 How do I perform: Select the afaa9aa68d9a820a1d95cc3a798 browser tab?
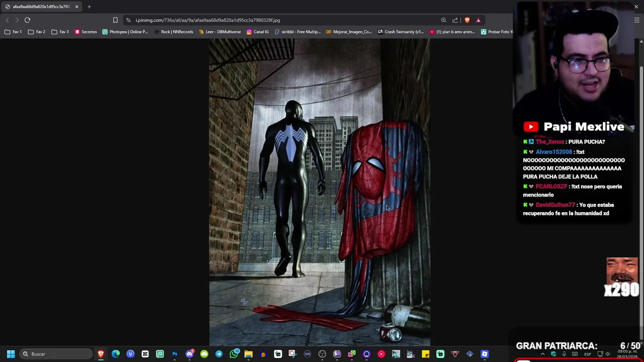pyautogui.click(x=41, y=7)
